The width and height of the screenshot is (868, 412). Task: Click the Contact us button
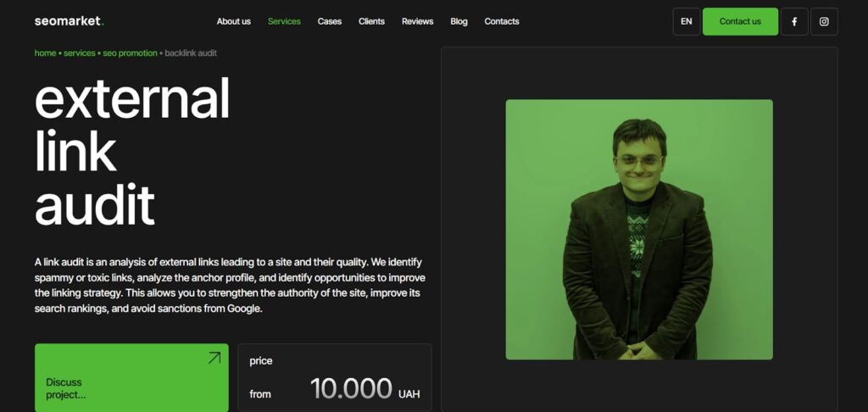(740, 21)
